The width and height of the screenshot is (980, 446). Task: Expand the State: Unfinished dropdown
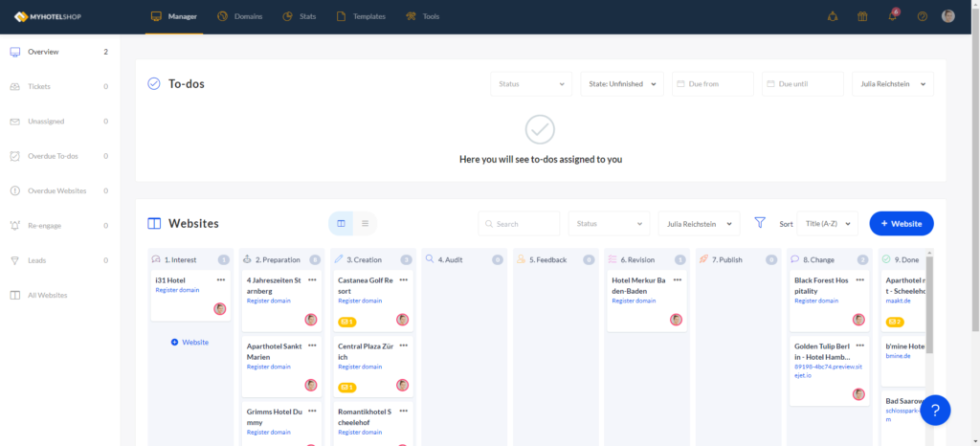coord(621,84)
